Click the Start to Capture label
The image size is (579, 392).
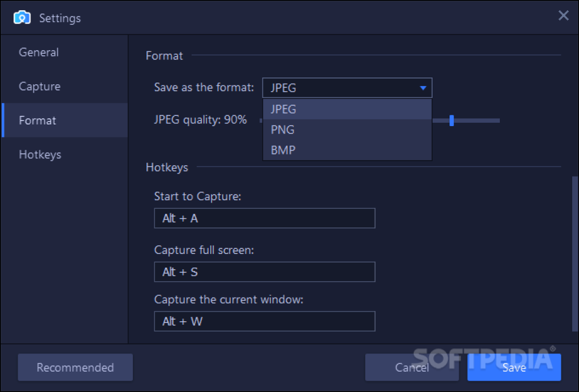point(197,196)
